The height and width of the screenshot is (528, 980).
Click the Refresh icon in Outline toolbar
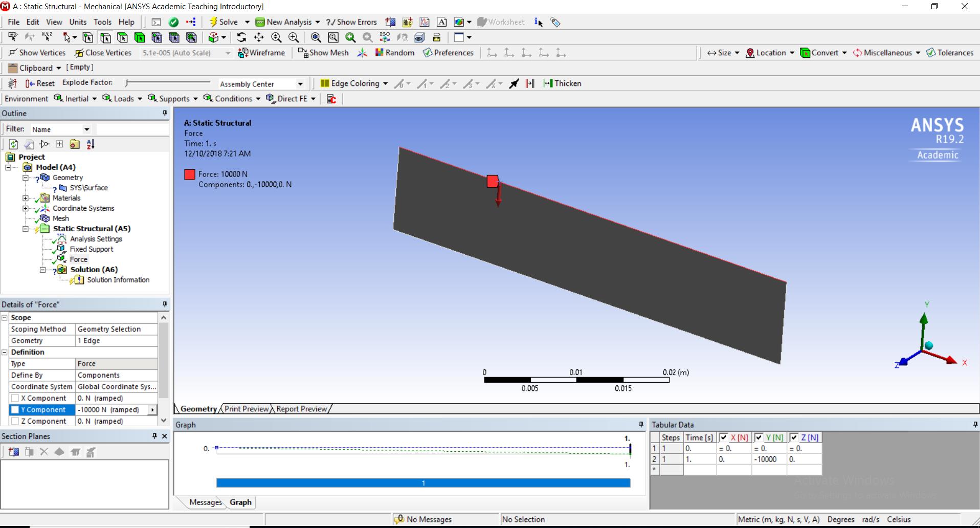[x=13, y=144]
